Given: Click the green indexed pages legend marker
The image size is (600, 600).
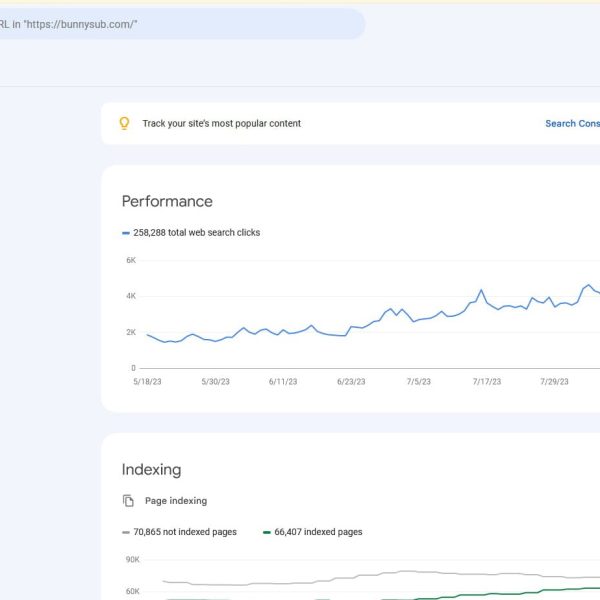Looking at the screenshot, I should point(266,532).
